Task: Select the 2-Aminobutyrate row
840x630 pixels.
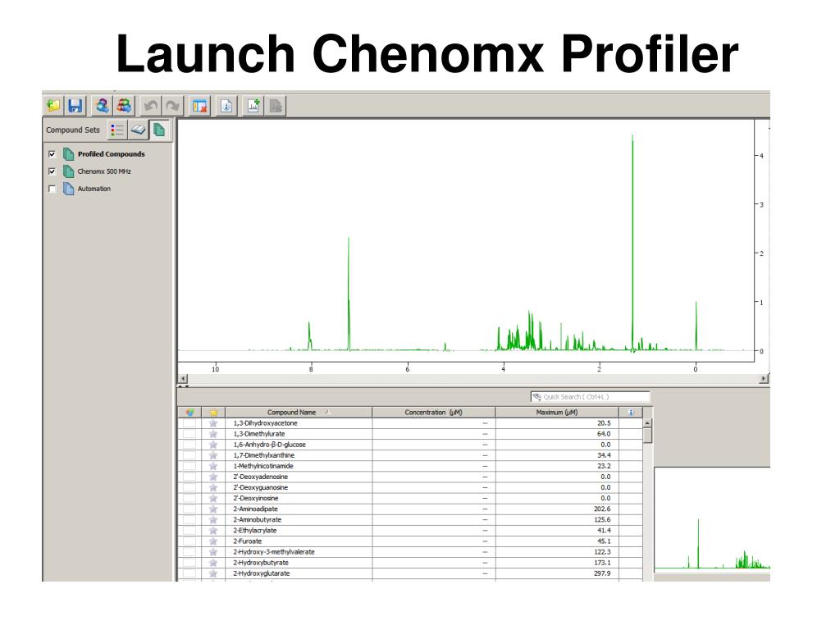Action: 410,519
